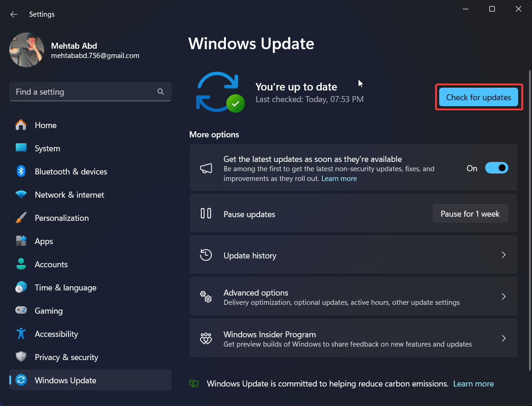The width and height of the screenshot is (532, 406).
Task: Go to System settings
Action: click(90, 148)
